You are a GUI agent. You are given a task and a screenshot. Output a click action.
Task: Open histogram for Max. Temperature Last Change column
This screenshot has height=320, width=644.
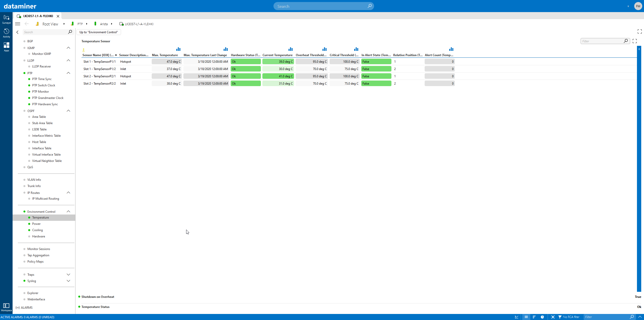[225, 49]
